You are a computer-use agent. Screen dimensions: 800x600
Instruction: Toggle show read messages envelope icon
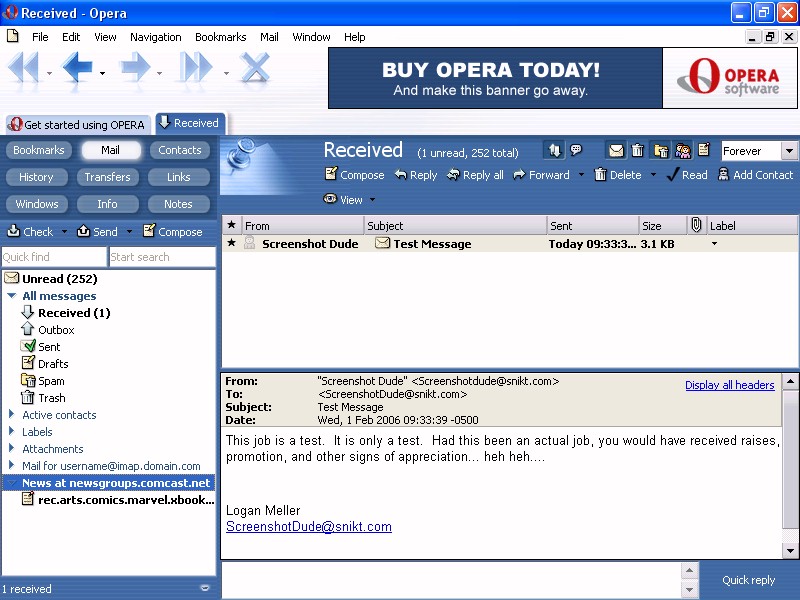point(616,150)
